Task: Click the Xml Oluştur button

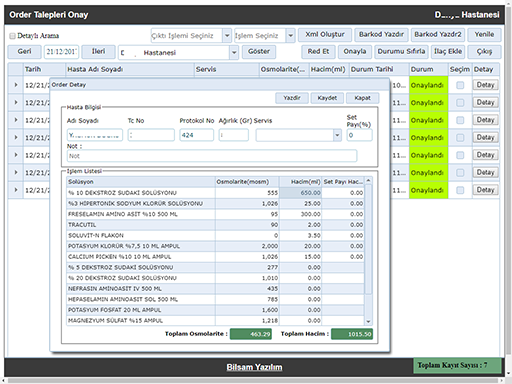Action: pos(325,34)
